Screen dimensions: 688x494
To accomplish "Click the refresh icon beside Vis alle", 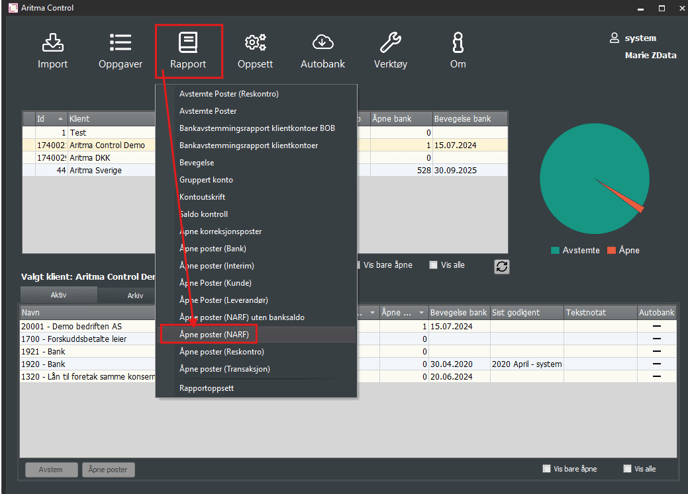I will point(502,266).
